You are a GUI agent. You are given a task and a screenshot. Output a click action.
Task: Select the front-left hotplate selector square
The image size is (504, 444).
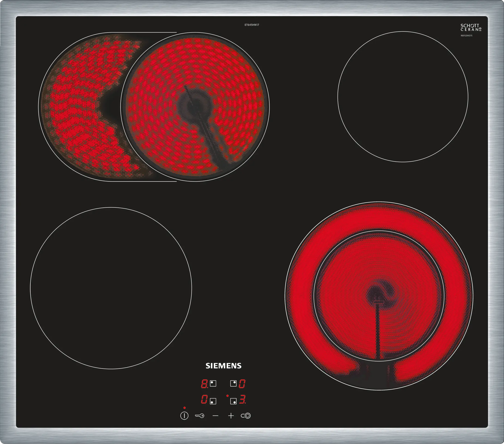[213, 401]
